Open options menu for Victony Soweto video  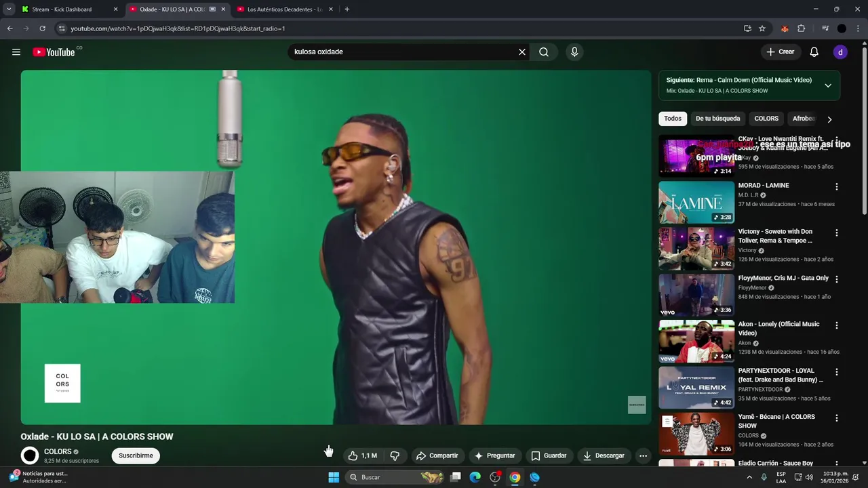[x=836, y=232]
